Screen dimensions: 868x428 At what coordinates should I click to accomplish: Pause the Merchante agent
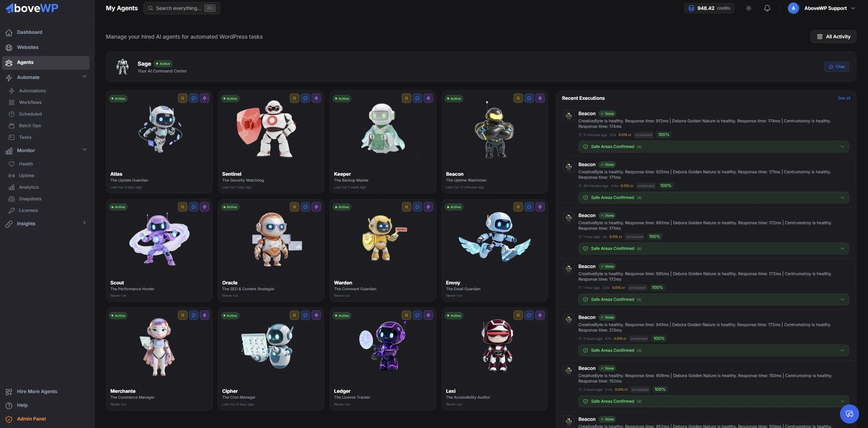182,315
